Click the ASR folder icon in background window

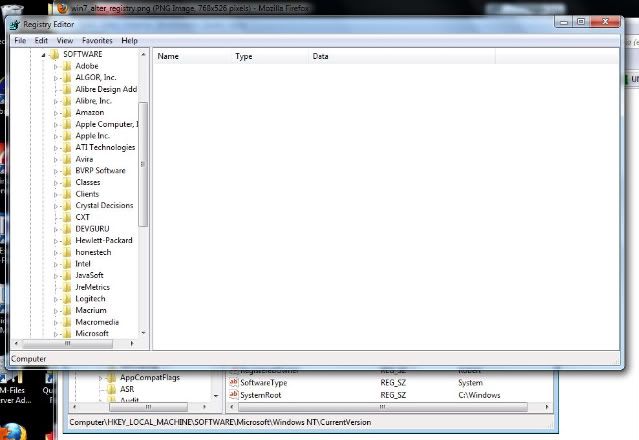click(x=111, y=389)
